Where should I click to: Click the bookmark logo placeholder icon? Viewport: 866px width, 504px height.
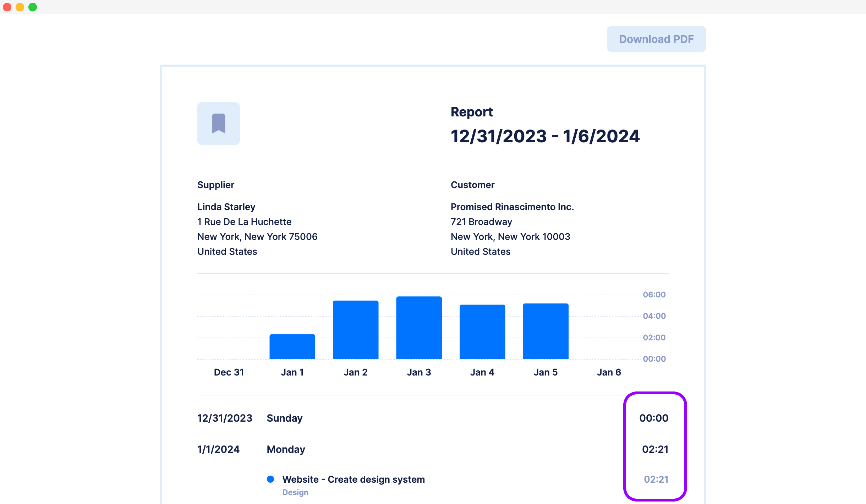tap(219, 124)
